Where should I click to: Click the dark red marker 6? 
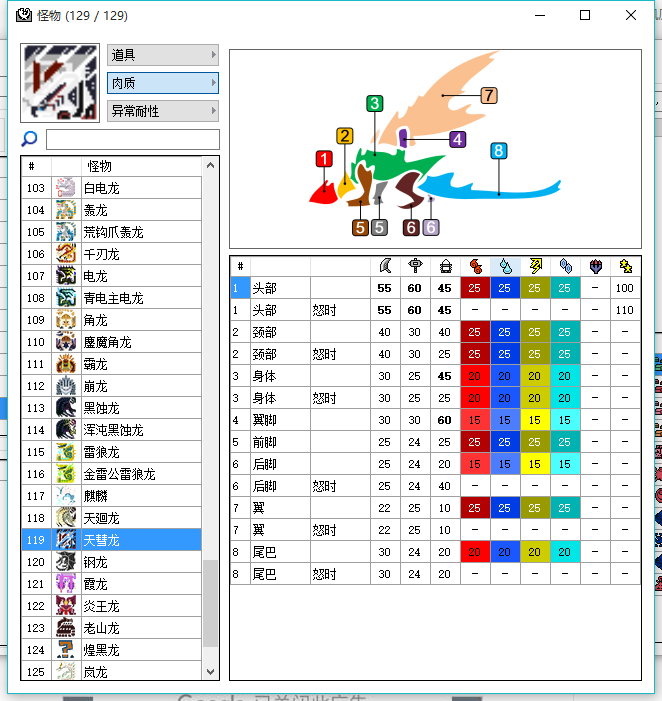(x=411, y=228)
